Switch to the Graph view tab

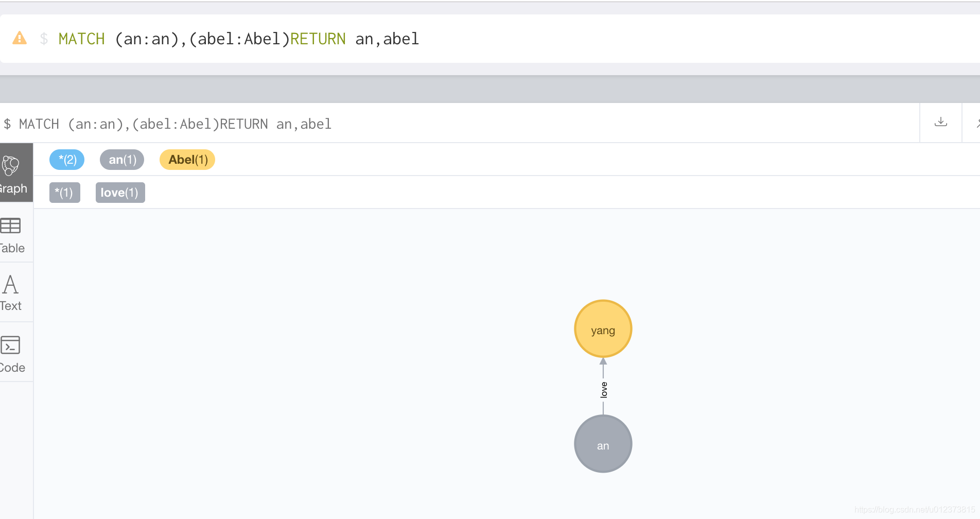pyautogui.click(x=15, y=173)
